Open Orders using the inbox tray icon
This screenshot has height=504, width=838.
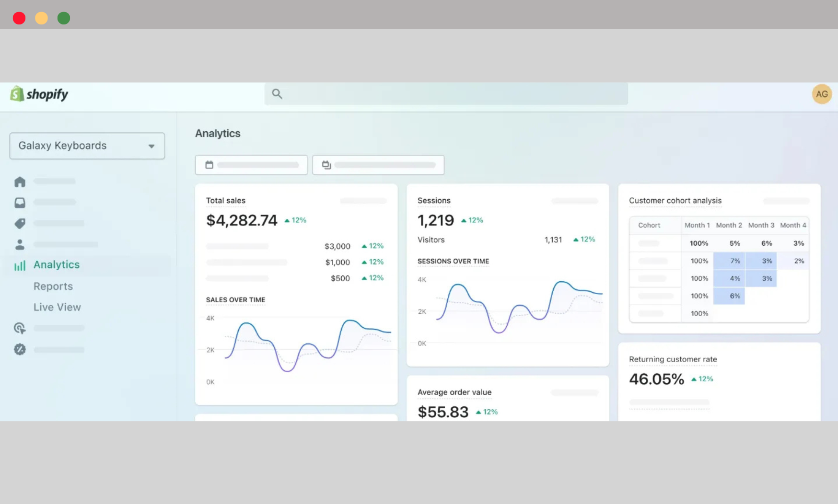[19, 202]
